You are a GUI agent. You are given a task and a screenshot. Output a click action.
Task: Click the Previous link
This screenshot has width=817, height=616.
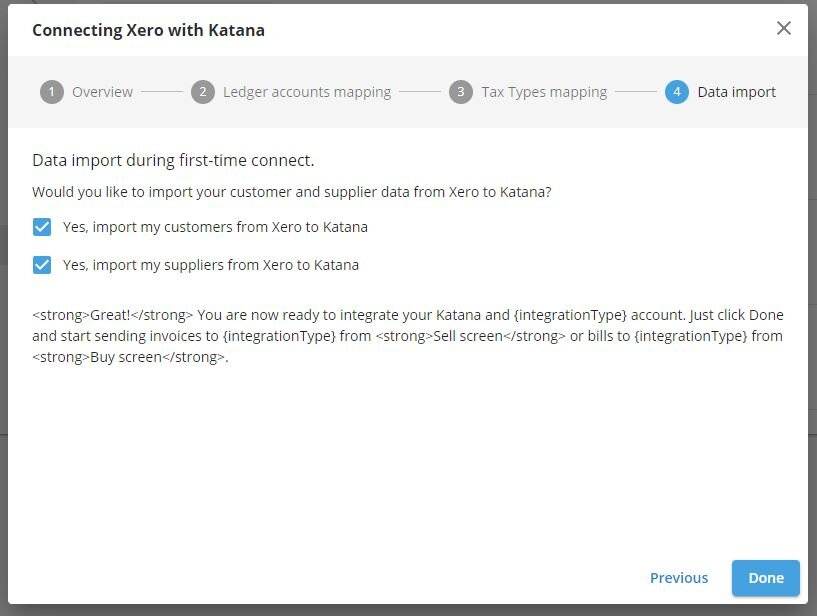(x=679, y=578)
